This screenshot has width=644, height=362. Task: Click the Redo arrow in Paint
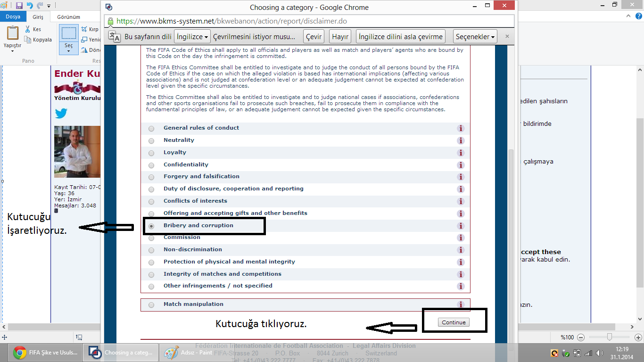click(40, 6)
